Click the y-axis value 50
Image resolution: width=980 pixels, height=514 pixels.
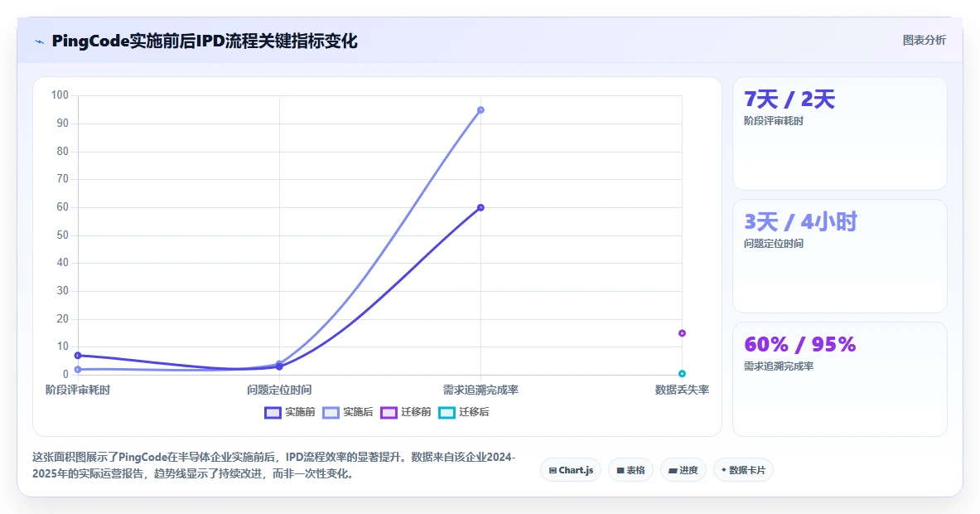62,235
